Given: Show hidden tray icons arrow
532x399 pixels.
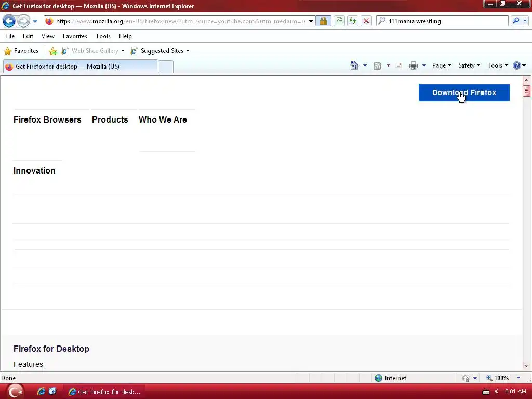Looking at the screenshot, I should [496, 392].
